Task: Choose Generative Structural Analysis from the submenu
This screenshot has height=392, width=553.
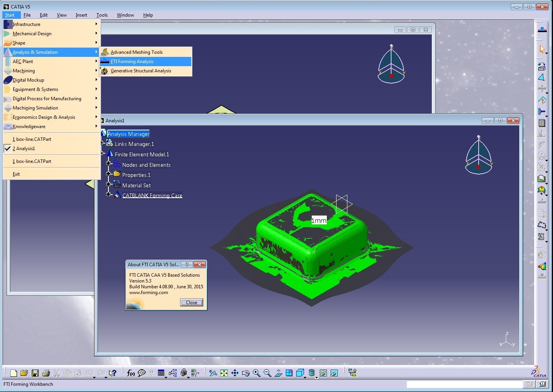Action: pyautogui.click(x=146, y=71)
